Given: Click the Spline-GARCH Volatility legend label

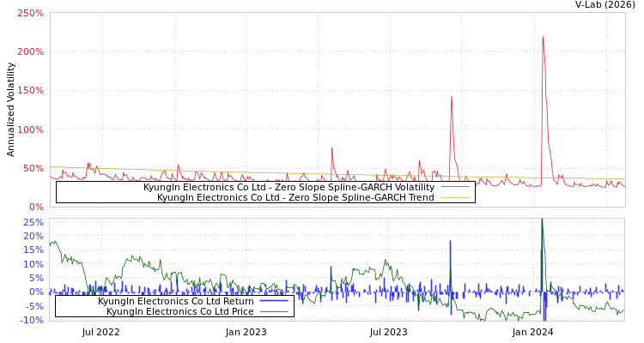Looking at the screenshot, I should [x=289, y=187].
